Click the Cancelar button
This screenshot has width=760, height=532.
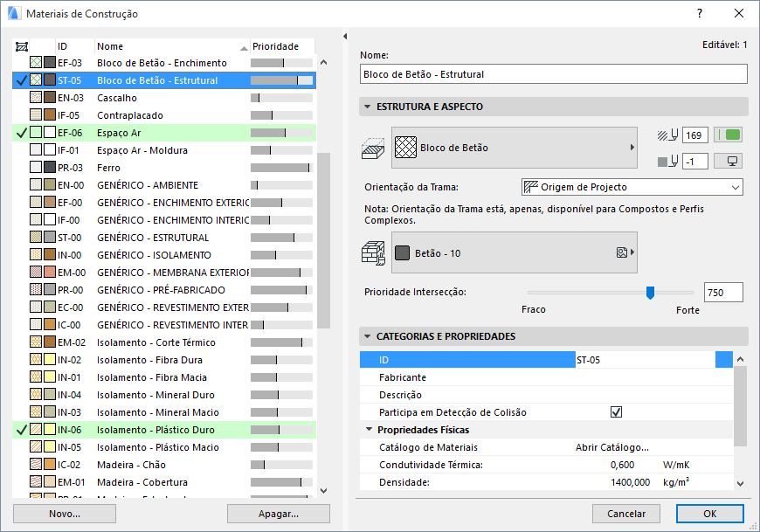(x=626, y=514)
